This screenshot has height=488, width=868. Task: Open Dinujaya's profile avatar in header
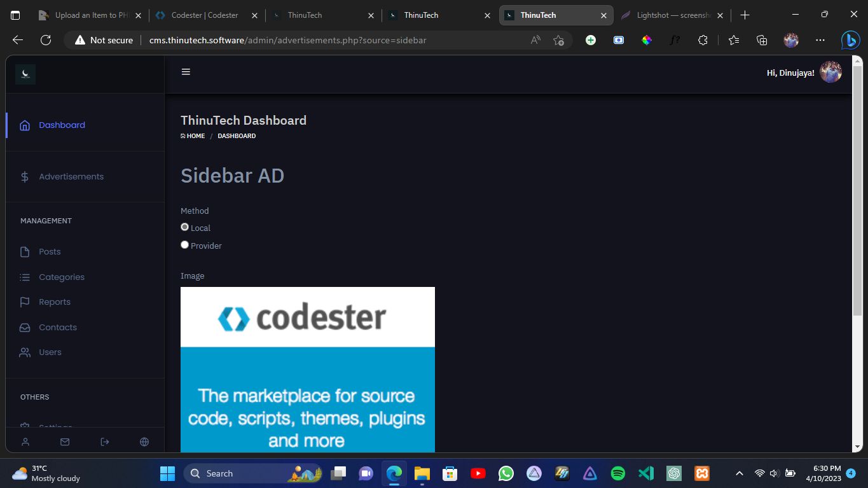pos(830,72)
